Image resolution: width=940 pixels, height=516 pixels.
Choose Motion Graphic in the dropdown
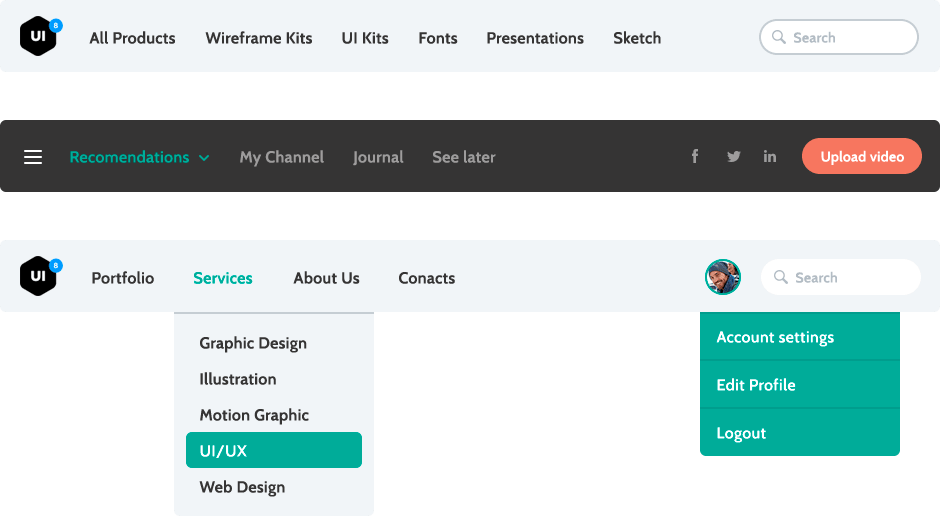pos(254,415)
